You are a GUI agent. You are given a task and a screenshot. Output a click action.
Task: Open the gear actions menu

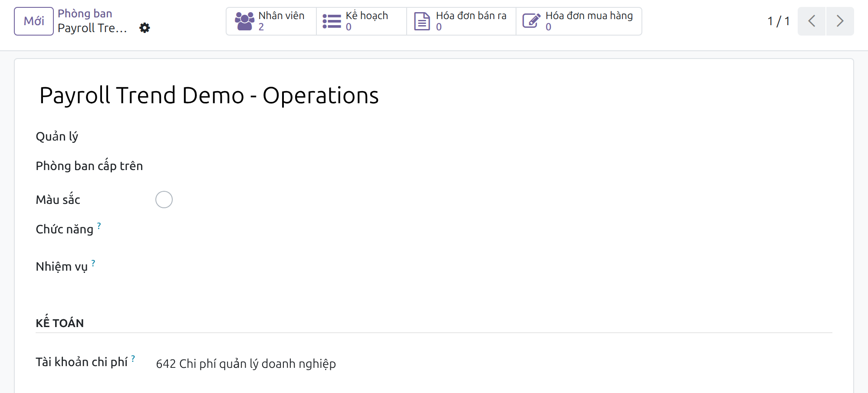(145, 28)
